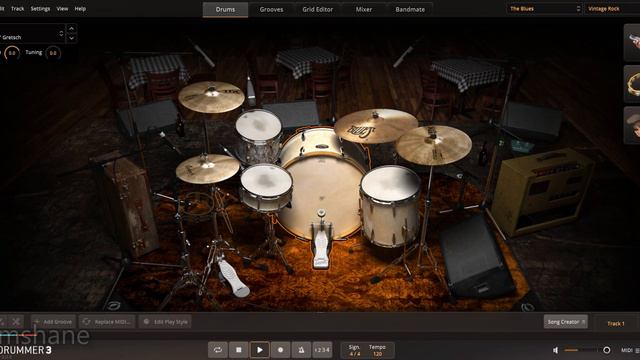Toggle loop playback
Image resolution: width=640 pixels, height=360 pixels.
tap(218, 350)
